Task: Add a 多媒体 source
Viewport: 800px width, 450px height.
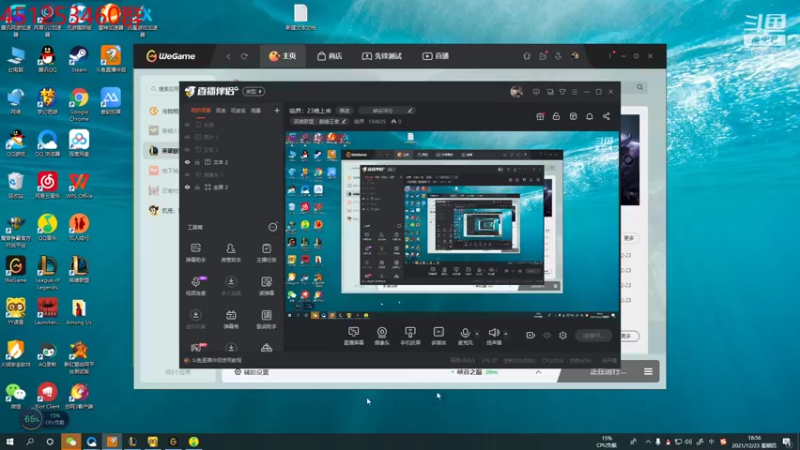Action: (438, 336)
